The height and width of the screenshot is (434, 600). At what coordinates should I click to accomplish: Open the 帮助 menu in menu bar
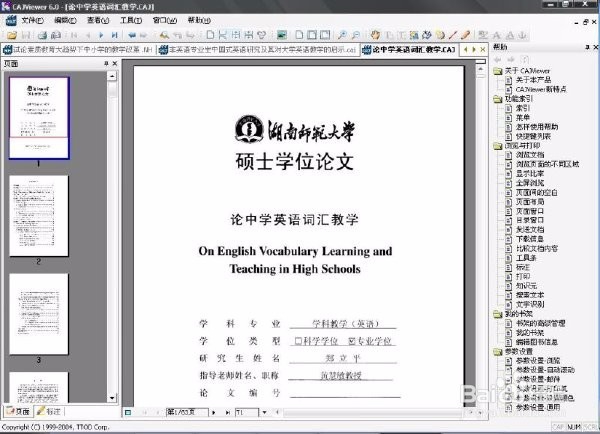pos(199,20)
